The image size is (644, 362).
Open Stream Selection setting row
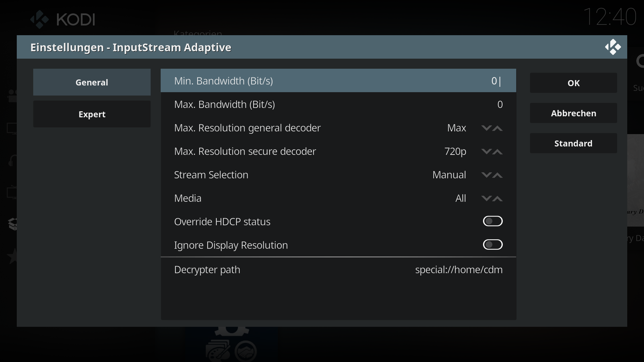click(x=338, y=175)
